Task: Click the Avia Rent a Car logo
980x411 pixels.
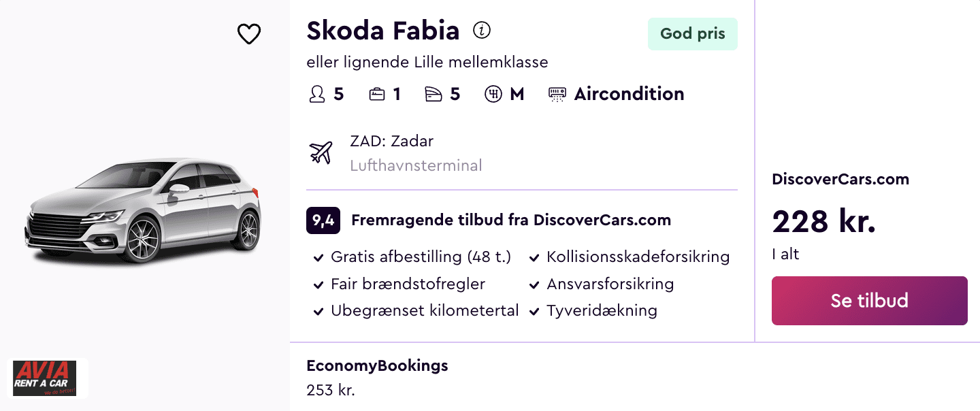Action: (x=46, y=378)
